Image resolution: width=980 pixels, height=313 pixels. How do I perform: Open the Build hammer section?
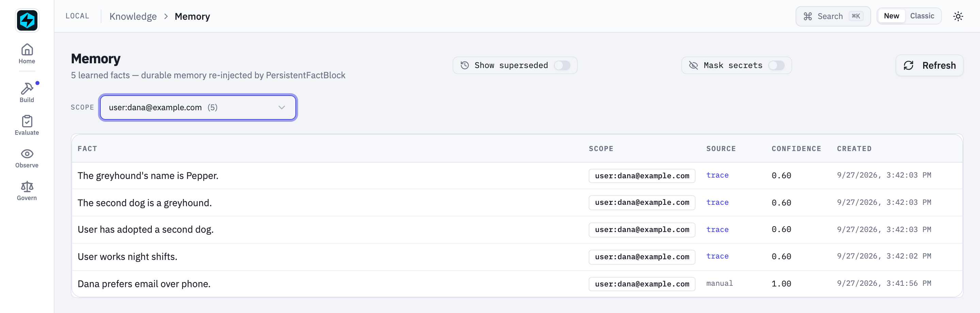(x=27, y=93)
